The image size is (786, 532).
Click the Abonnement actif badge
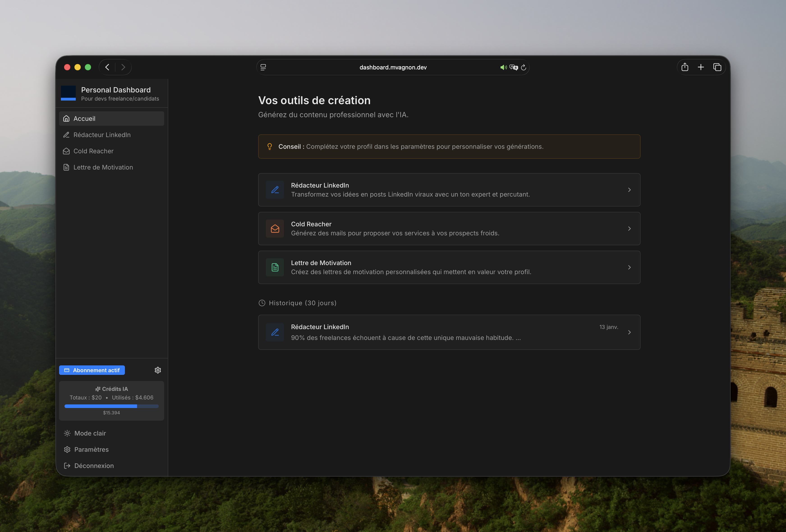coord(92,370)
